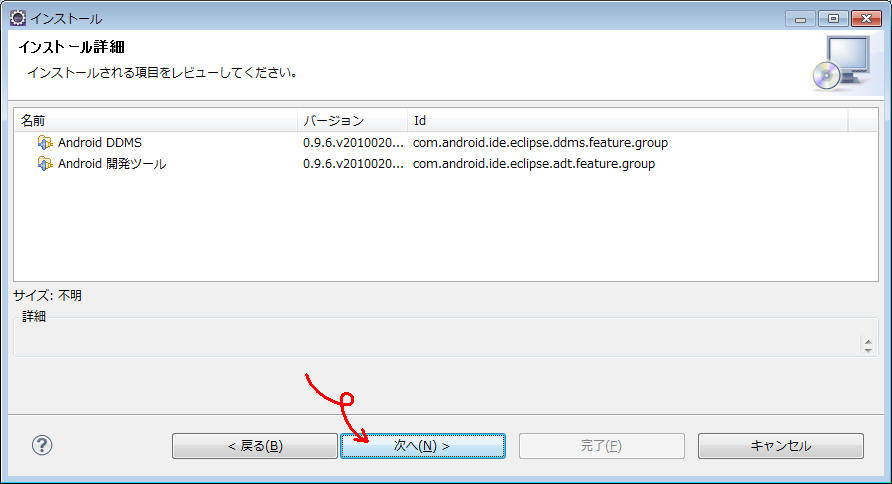Click inside the 詳細 text area
Viewport: 892px width, 484px height.
[x=430, y=342]
